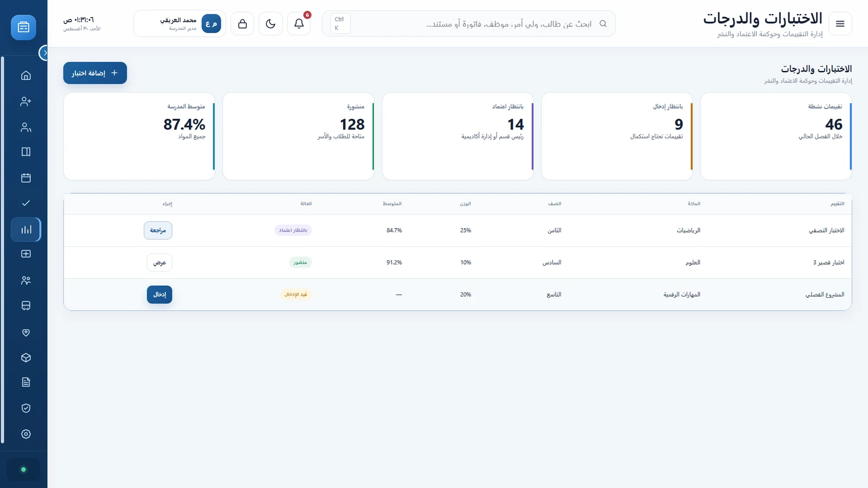Open the document reports sidebar icon

point(25,382)
